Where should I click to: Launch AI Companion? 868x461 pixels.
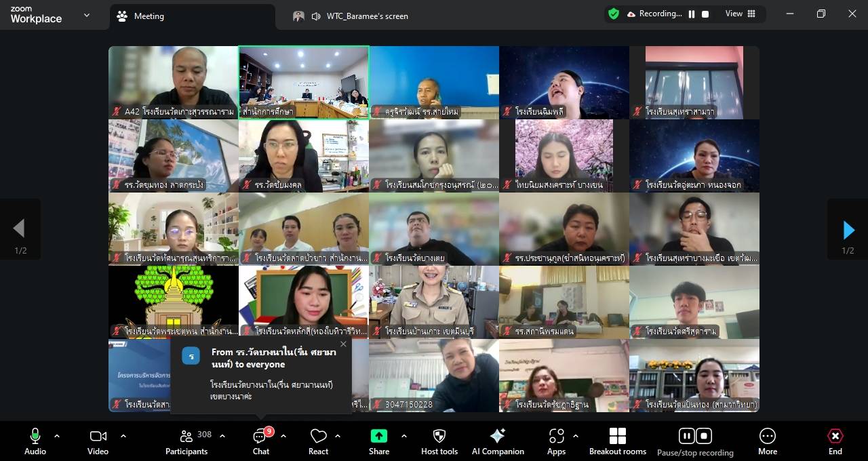point(498,441)
